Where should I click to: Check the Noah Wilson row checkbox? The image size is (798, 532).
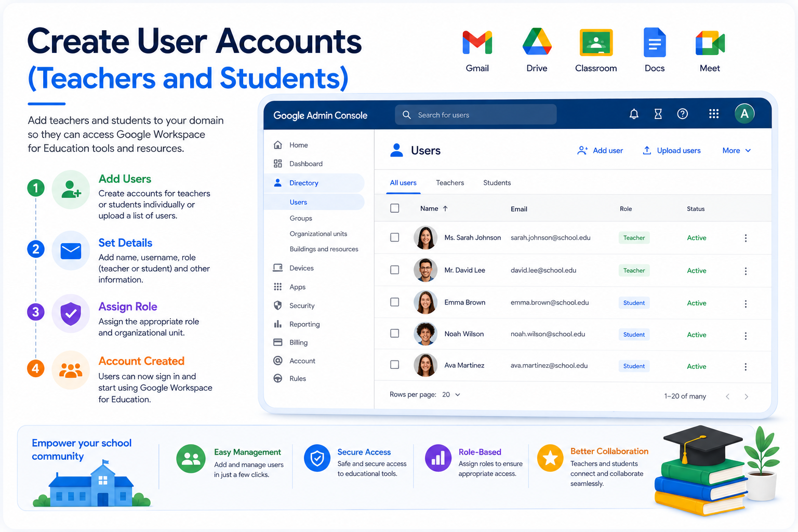click(x=395, y=334)
